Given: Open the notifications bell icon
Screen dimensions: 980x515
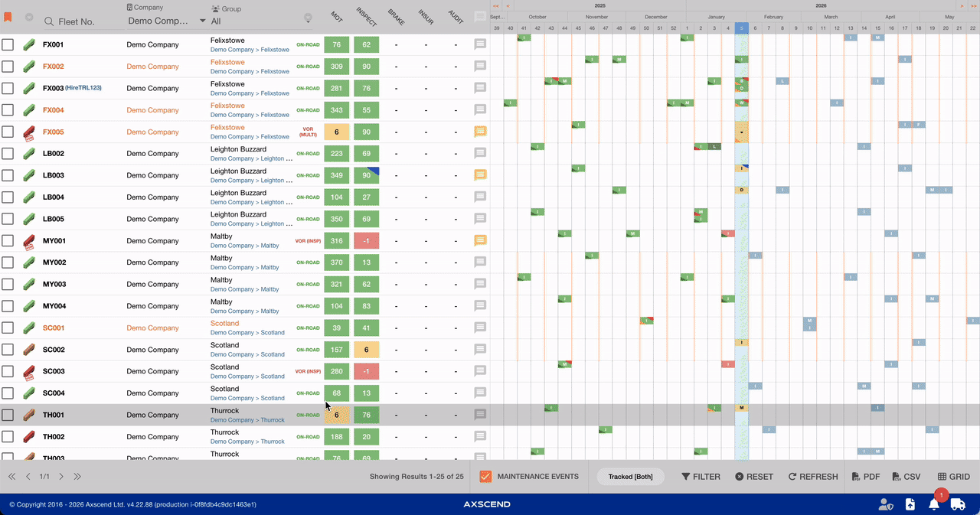Looking at the screenshot, I should 933,504.
